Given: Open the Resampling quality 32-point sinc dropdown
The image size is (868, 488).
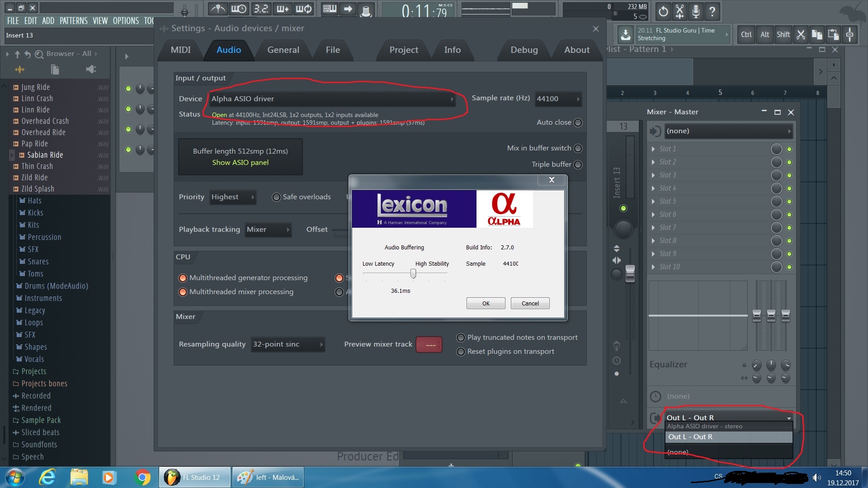Looking at the screenshot, I should coord(288,344).
